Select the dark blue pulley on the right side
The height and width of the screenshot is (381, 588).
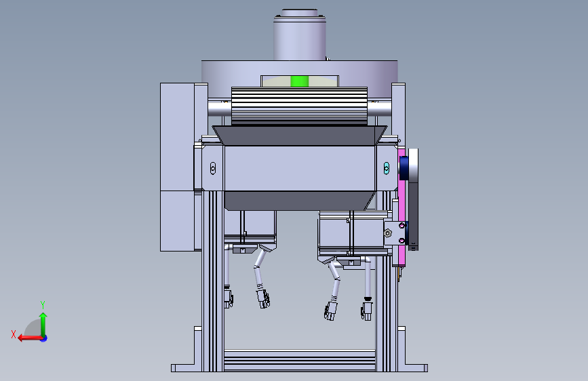click(404, 168)
